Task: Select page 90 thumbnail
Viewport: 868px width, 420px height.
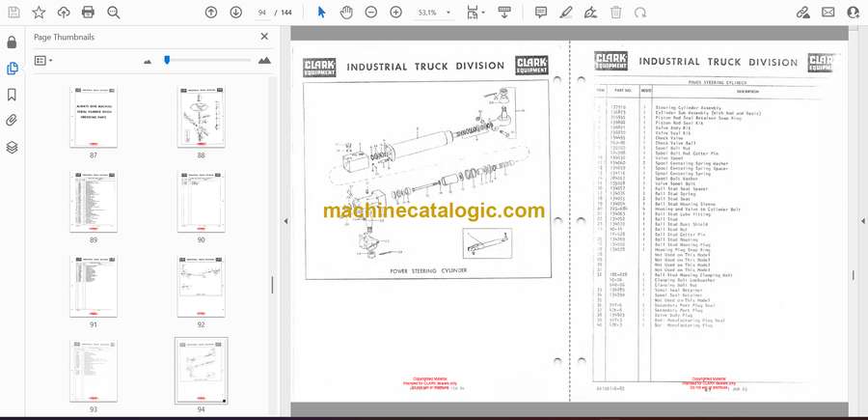Action: click(x=201, y=201)
